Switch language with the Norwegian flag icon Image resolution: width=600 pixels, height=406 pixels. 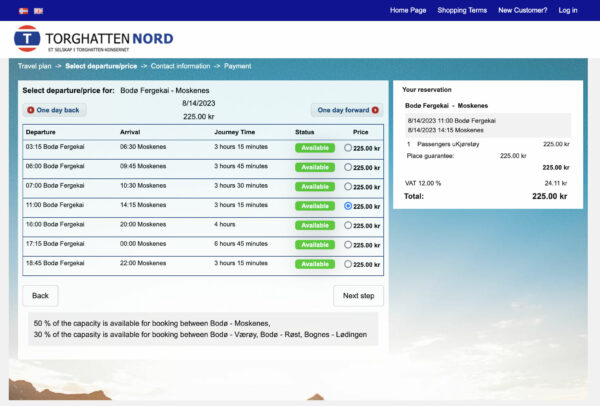23,11
